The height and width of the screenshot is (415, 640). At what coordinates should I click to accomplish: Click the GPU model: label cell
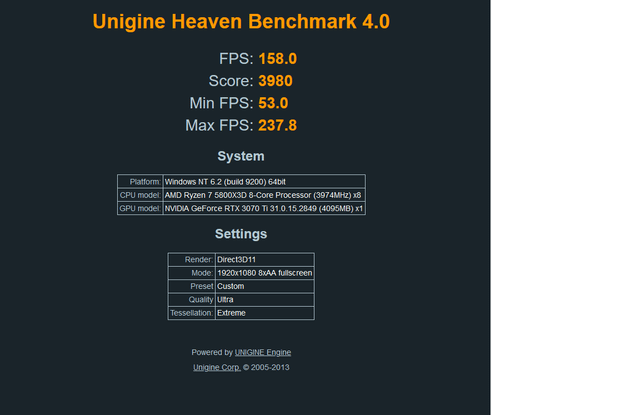coord(140,209)
